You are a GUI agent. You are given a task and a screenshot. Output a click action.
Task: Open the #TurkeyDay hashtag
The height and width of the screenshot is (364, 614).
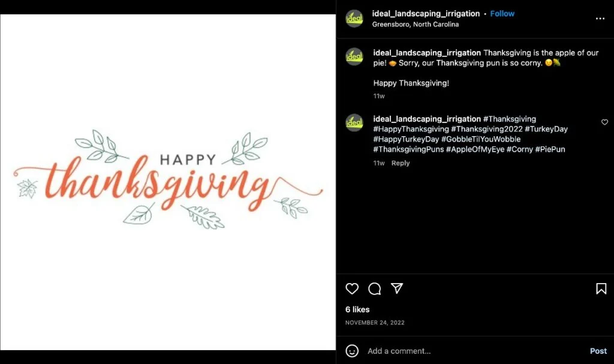tap(546, 129)
